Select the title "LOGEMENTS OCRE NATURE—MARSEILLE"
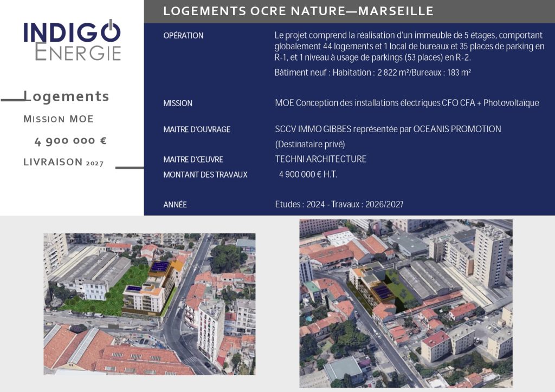 [x=299, y=11]
